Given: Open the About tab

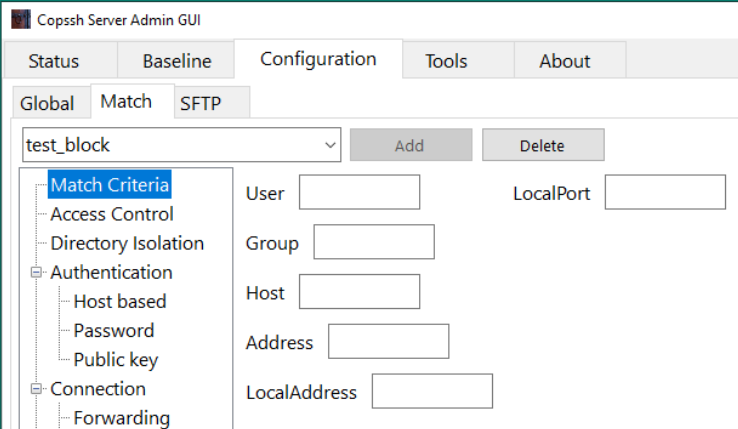Looking at the screenshot, I should pos(564,61).
